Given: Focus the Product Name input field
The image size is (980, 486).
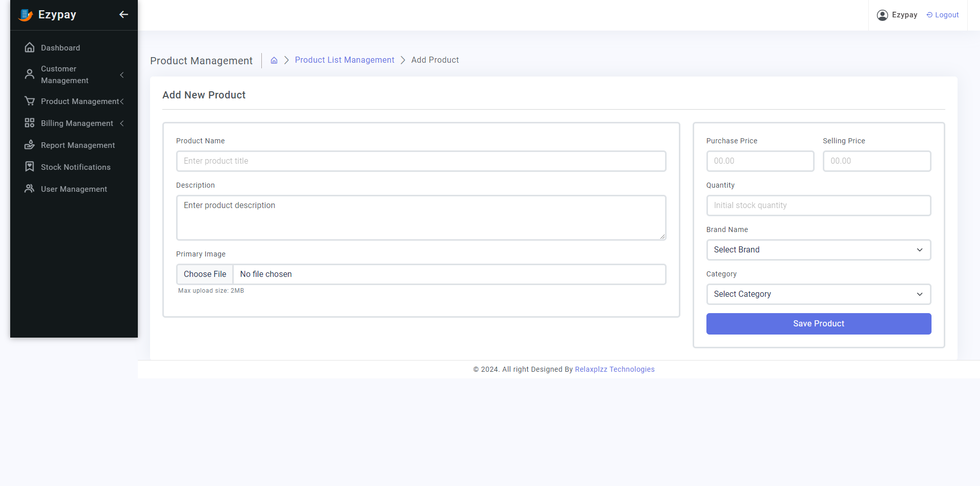Looking at the screenshot, I should (421, 161).
